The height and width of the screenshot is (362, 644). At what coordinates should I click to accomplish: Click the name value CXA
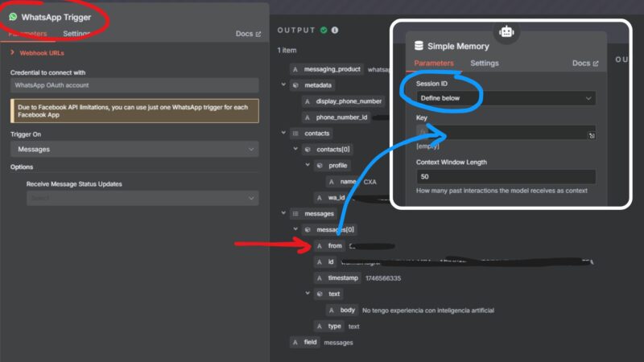369,182
